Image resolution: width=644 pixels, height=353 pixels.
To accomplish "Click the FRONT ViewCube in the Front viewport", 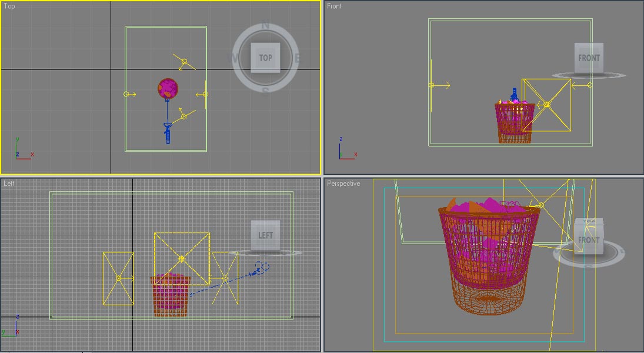I will pyautogui.click(x=589, y=58).
